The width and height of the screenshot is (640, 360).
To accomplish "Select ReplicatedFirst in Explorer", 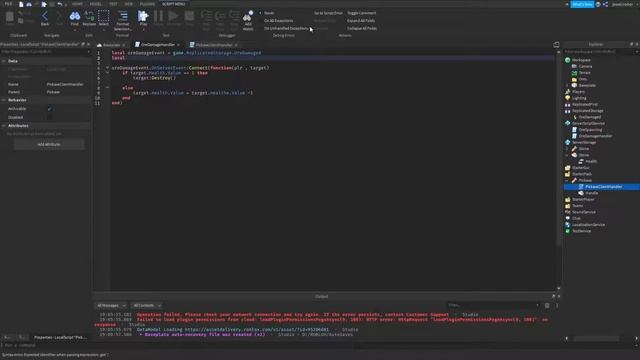I will click(x=584, y=104).
